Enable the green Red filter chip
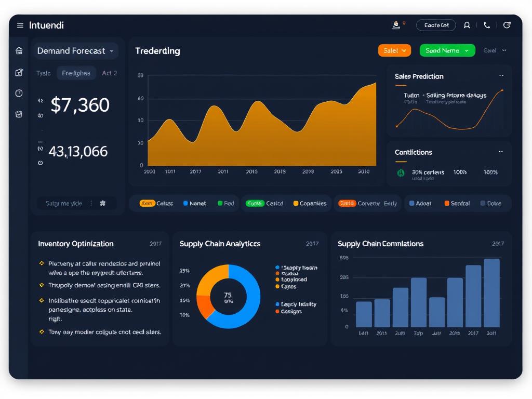The width and height of the screenshot is (532, 399). tap(225, 203)
